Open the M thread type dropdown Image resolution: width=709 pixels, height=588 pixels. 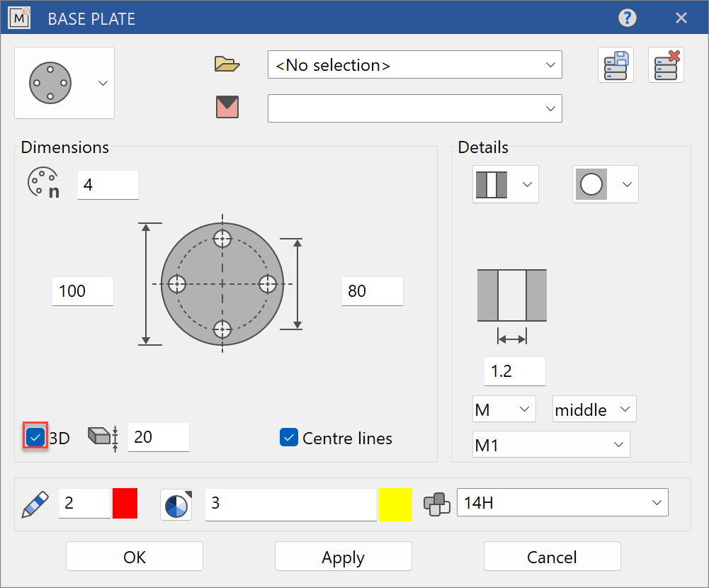click(504, 409)
